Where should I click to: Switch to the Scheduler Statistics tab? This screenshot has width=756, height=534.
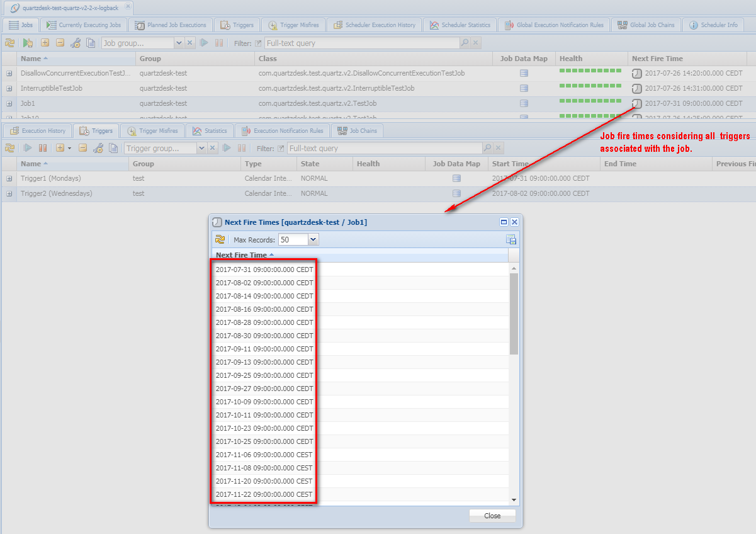[x=460, y=25]
